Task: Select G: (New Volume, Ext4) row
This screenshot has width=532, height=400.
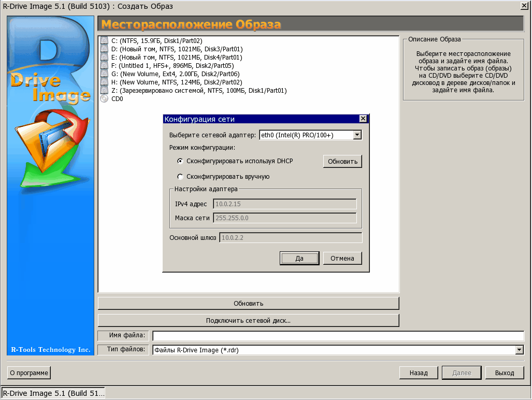Action: pyautogui.click(x=176, y=74)
